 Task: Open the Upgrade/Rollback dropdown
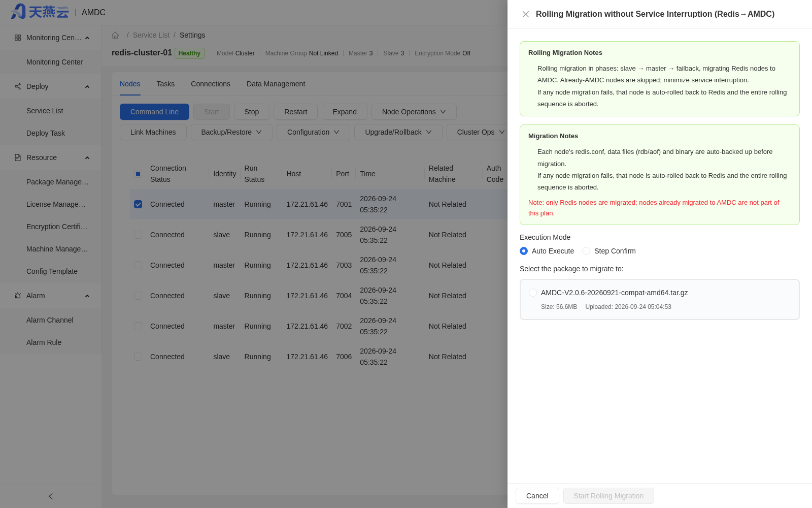398,132
